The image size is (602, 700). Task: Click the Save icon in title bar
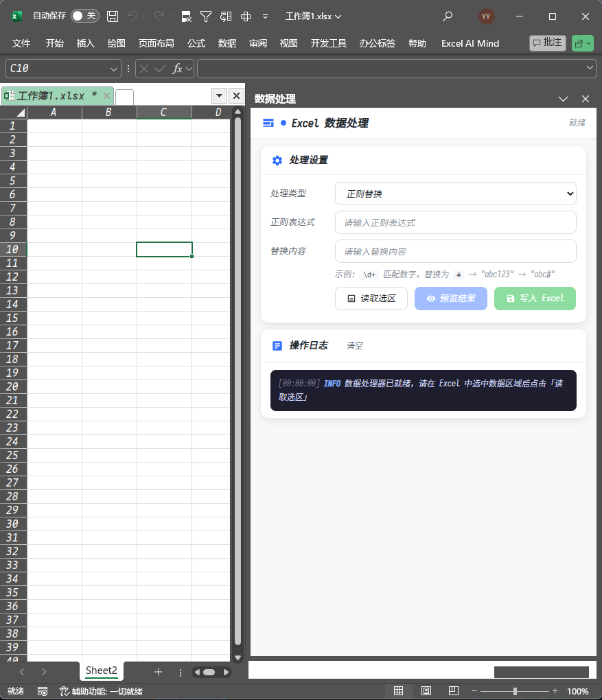point(113,16)
